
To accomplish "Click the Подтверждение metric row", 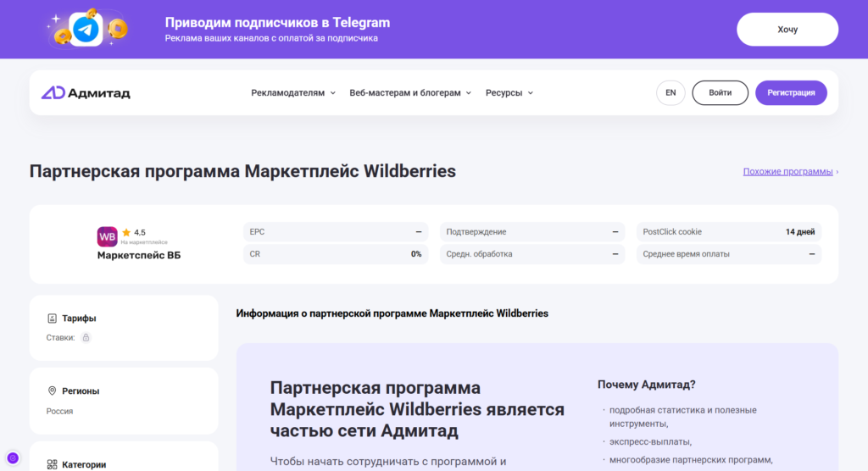I will [x=532, y=232].
